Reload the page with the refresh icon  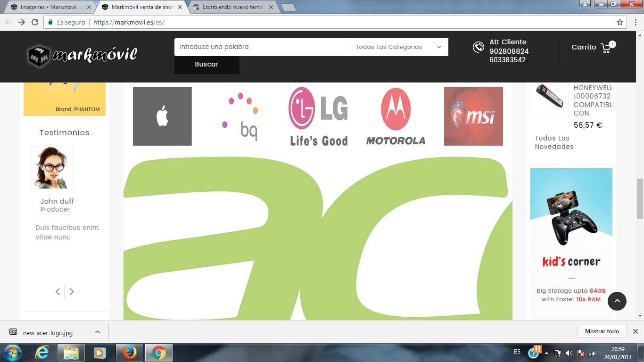pyautogui.click(x=35, y=22)
